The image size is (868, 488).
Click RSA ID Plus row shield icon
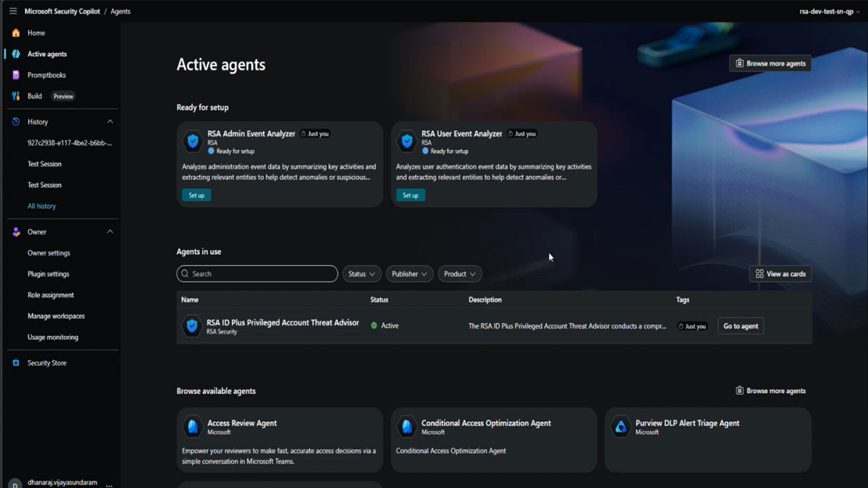192,326
